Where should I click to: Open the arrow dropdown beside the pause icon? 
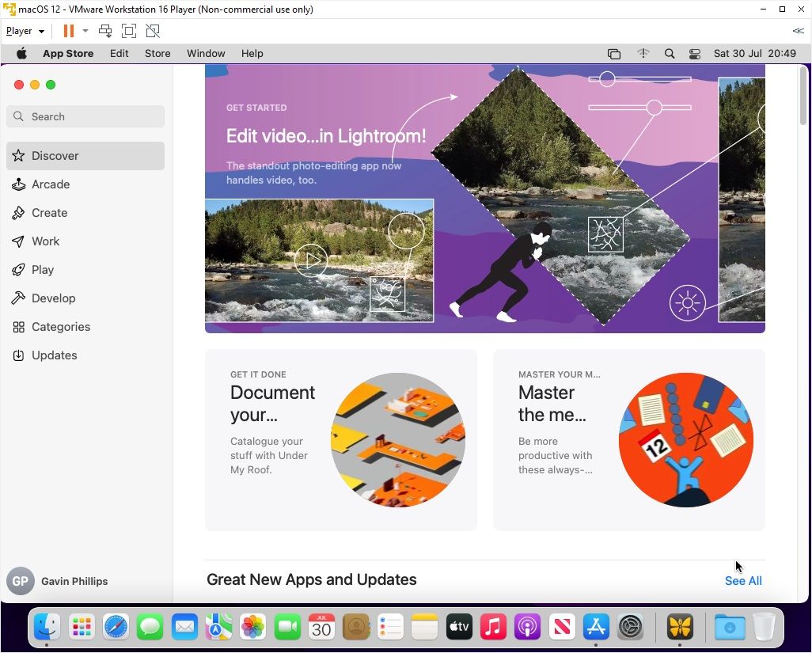click(85, 31)
